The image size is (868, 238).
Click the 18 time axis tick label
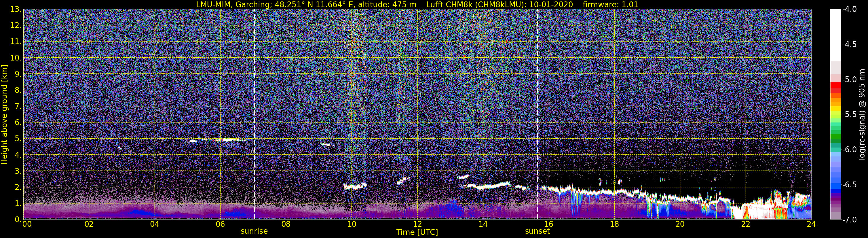click(x=614, y=224)
